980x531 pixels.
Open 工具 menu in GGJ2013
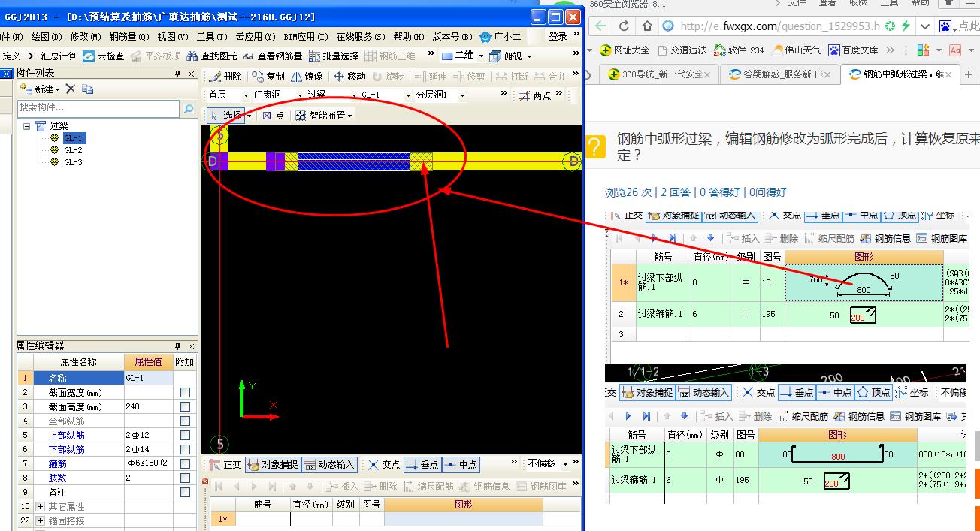(211, 36)
